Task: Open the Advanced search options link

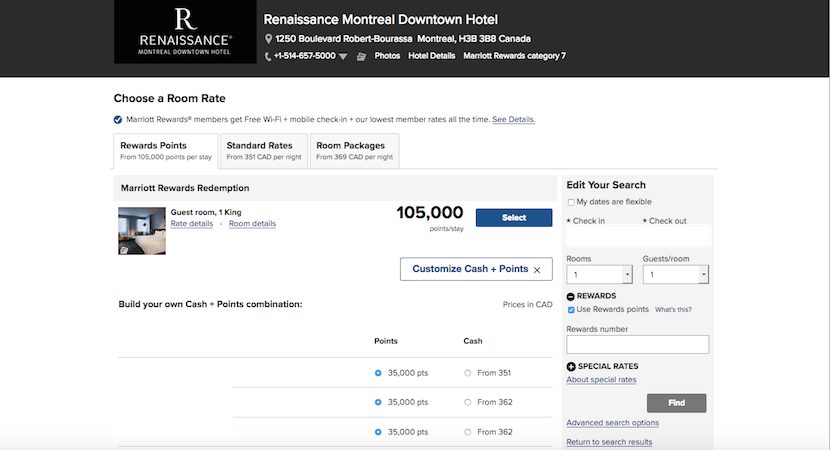Action: coord(612,423)
